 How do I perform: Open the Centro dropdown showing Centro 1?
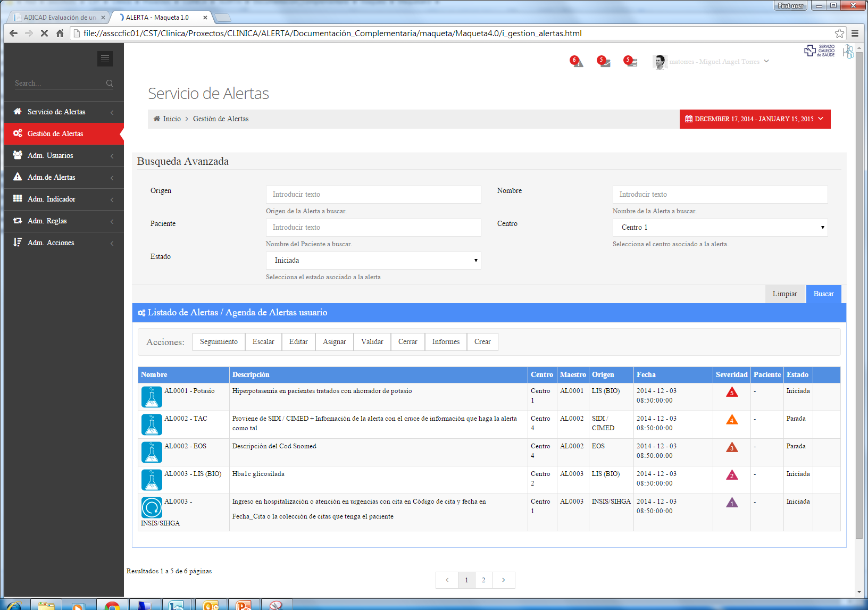[720, 228]
